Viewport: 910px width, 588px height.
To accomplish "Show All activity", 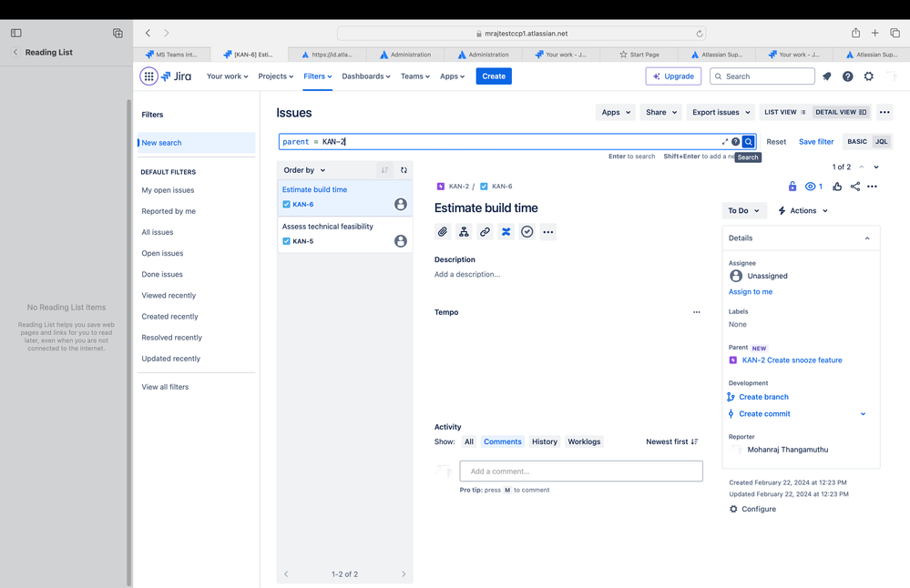I will coord(469,441).
